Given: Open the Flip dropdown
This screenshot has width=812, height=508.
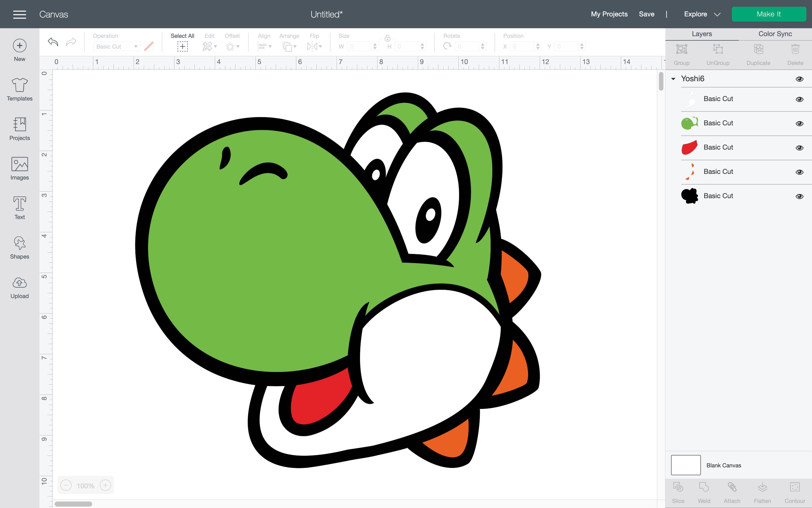Looking at the screenshot, I should pos(314,46).
